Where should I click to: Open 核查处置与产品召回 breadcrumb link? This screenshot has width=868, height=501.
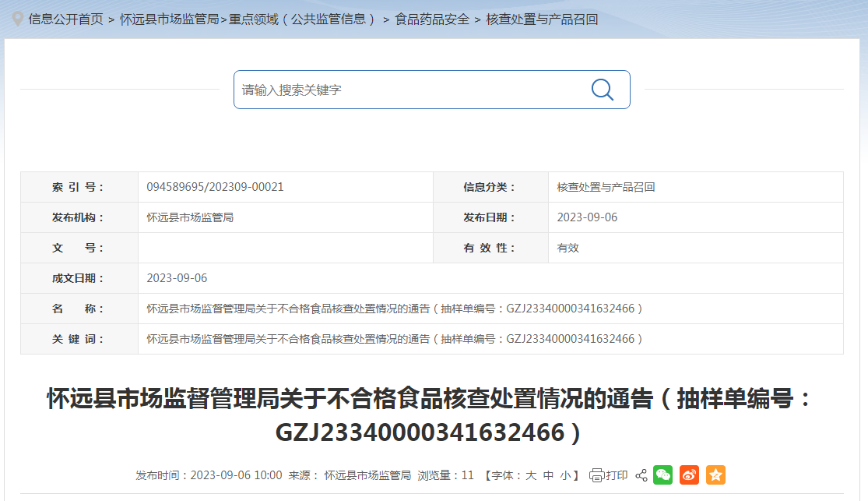tap(542, 19)
